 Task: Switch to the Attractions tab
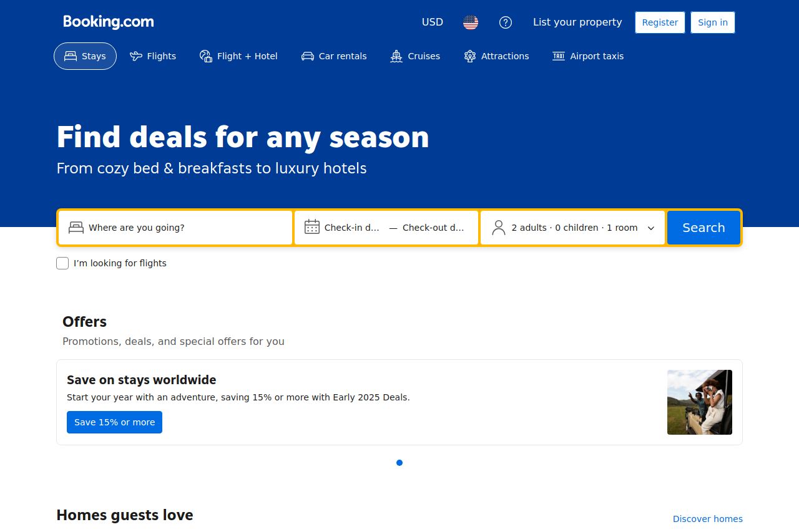pos(497,56)
